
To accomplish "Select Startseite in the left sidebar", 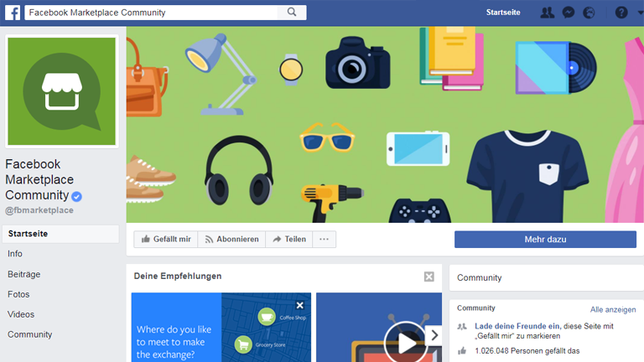I will point(60,234).
